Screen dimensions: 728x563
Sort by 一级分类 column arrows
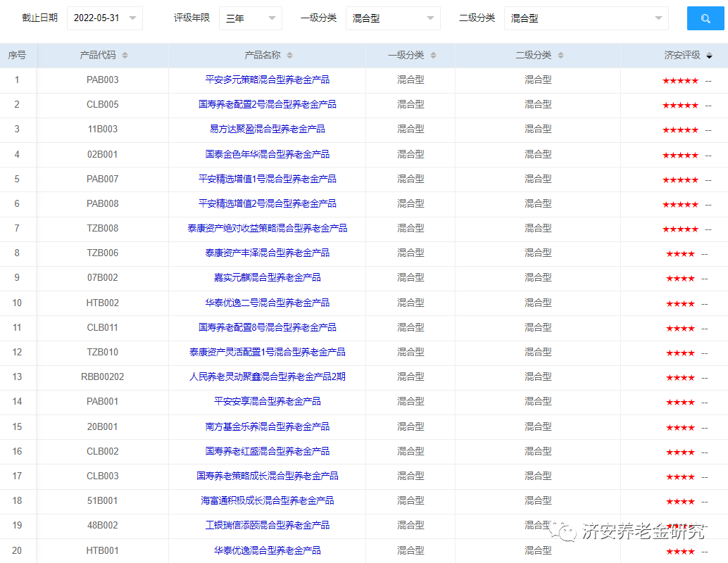tap(433, 55)
